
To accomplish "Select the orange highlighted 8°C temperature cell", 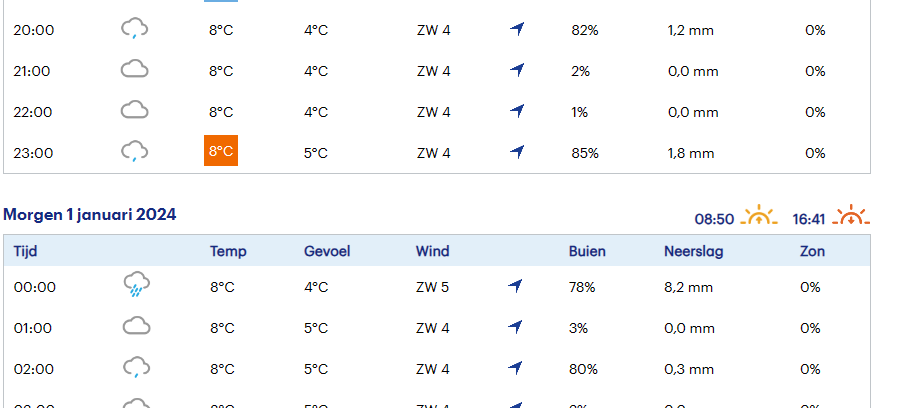I will [221, 150].
